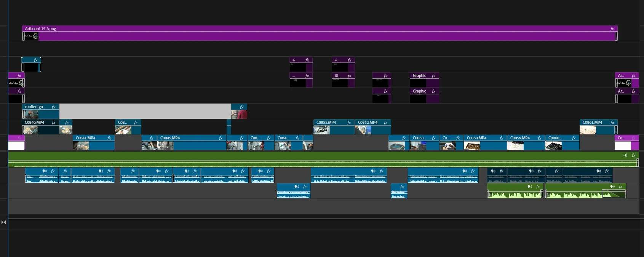Select the C0855.MP4 clip name
Screen dimensions: 644x257
[326, 123]
